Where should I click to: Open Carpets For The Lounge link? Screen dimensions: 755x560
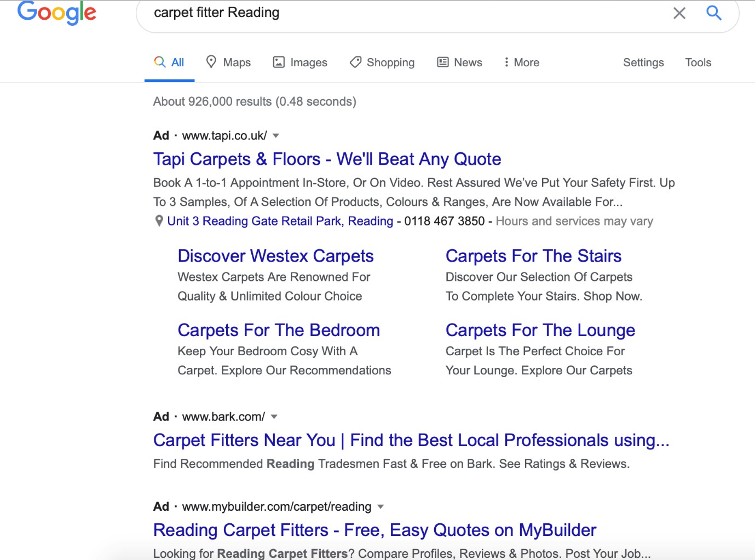[540, 331]
